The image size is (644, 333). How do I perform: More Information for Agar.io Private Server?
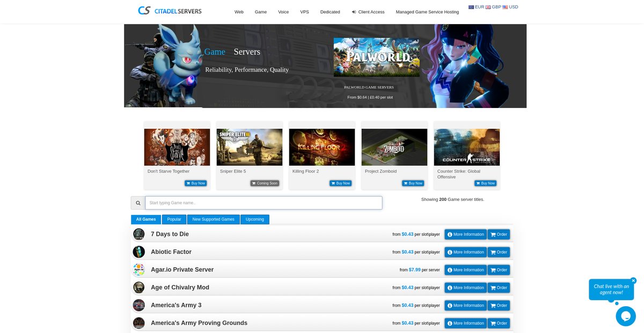[x=466, y=270]
